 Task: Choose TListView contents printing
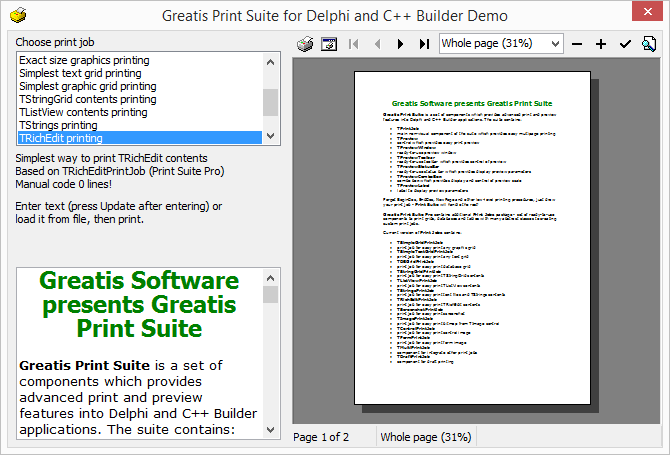[x=138, y=112]
